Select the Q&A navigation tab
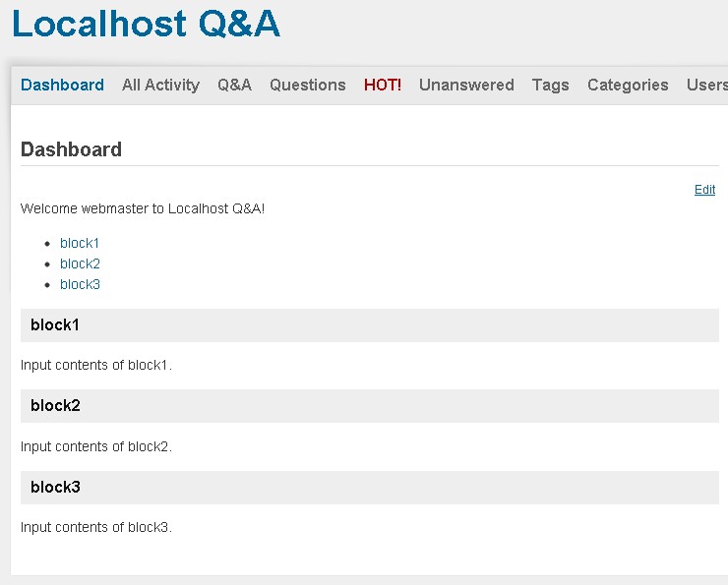This screenshot has height=585, width=728. coord(234,86)
